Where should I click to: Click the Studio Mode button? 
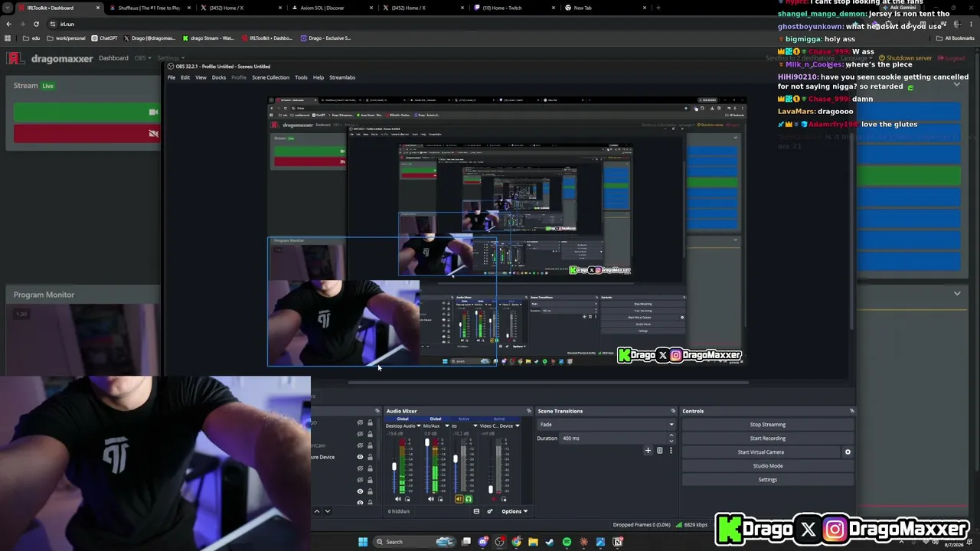coord(768,466)
